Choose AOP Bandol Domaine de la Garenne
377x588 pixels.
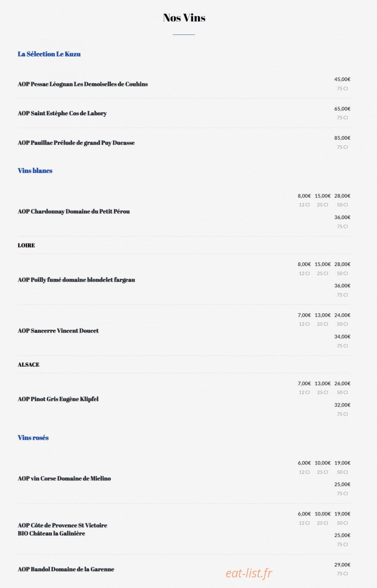point(66,569)
